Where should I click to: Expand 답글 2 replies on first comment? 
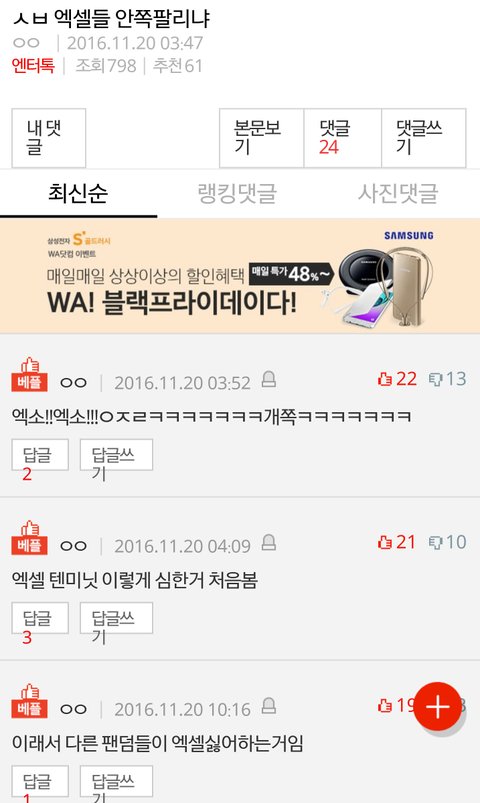tap(40, 455)
